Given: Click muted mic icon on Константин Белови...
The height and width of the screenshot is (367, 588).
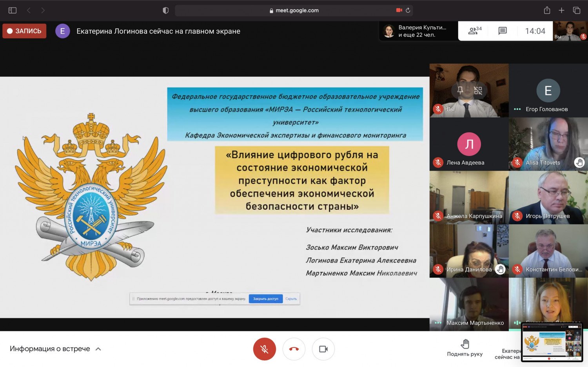Looking at the screenshot, I should click(x=517, y=269).
